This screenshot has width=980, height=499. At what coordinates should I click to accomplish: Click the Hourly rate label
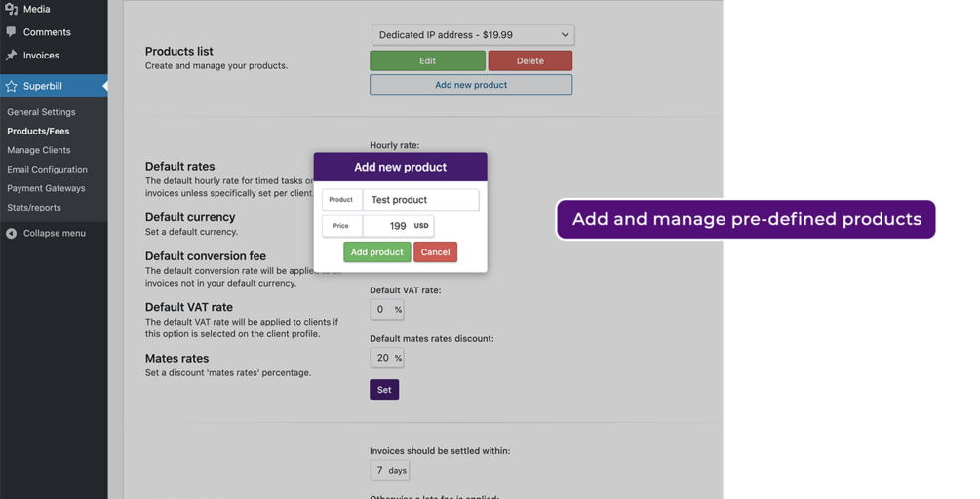pyautogui.click(x=394, y=145)
